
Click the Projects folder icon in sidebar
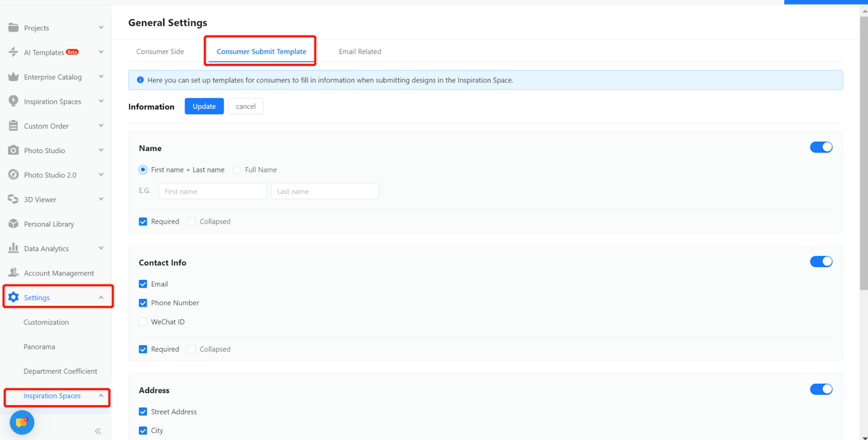pyautogui.click(x=14, y=28)
